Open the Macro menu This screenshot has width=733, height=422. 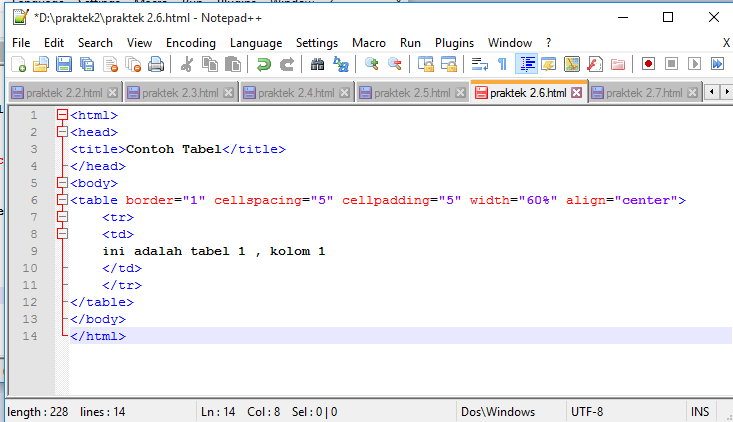click(369, 43)
